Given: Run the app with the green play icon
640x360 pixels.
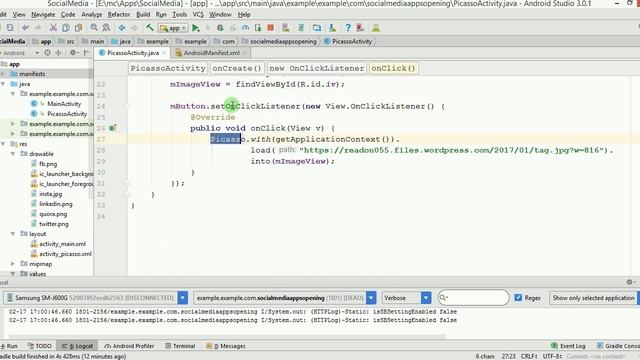Looking at the screenshot, I should (x=196, y=28).
